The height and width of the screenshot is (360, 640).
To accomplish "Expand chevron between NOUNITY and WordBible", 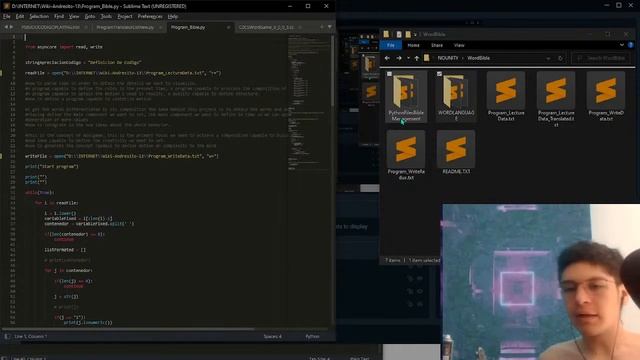I will pos(462,58).
